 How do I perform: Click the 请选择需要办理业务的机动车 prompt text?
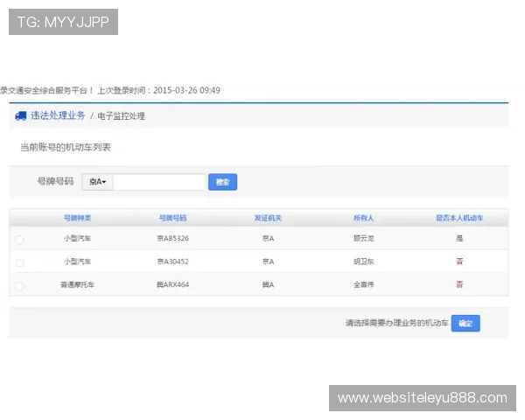tap(397, 323)
